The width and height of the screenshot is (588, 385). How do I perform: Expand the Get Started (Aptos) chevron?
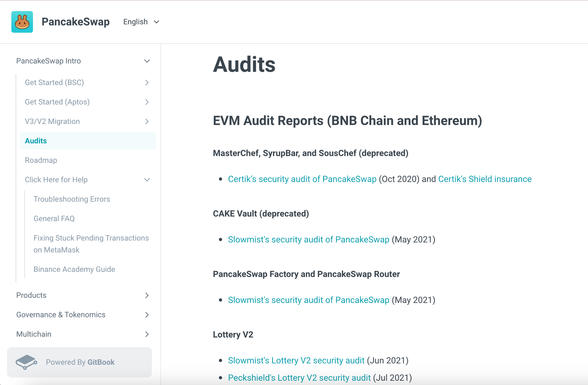click(x=147, y=102)
